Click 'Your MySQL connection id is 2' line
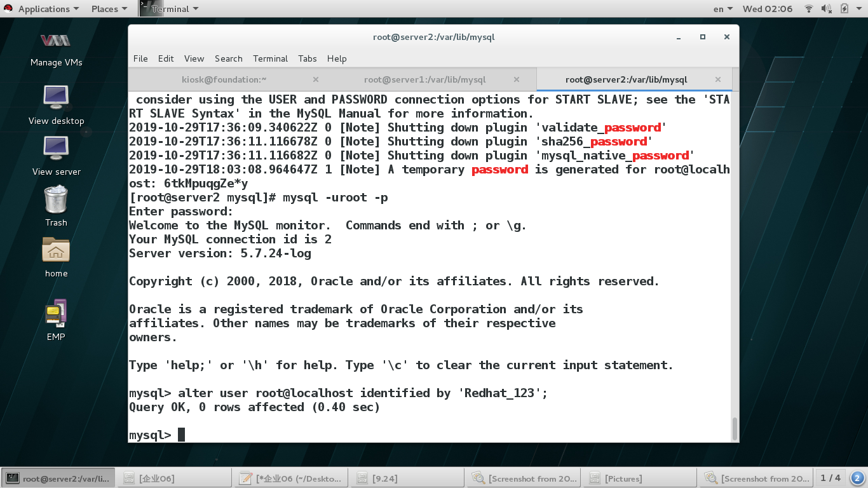868x488 pixels. 230,240
